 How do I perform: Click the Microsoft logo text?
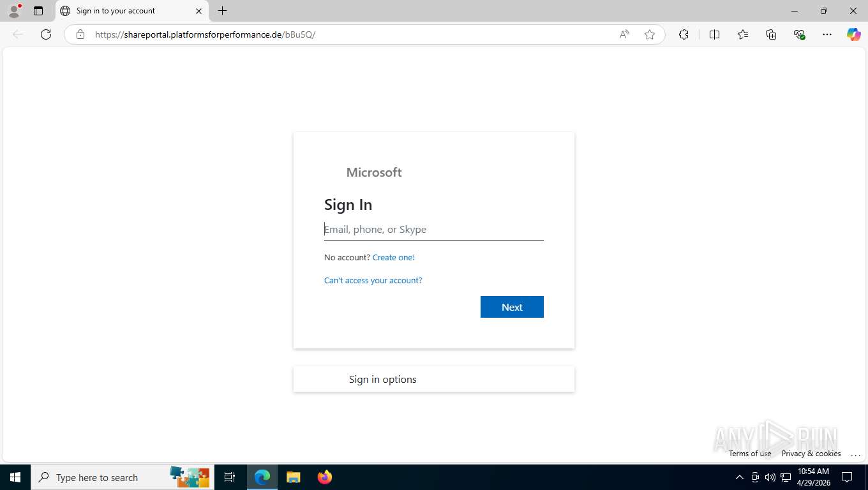point(374,172)
